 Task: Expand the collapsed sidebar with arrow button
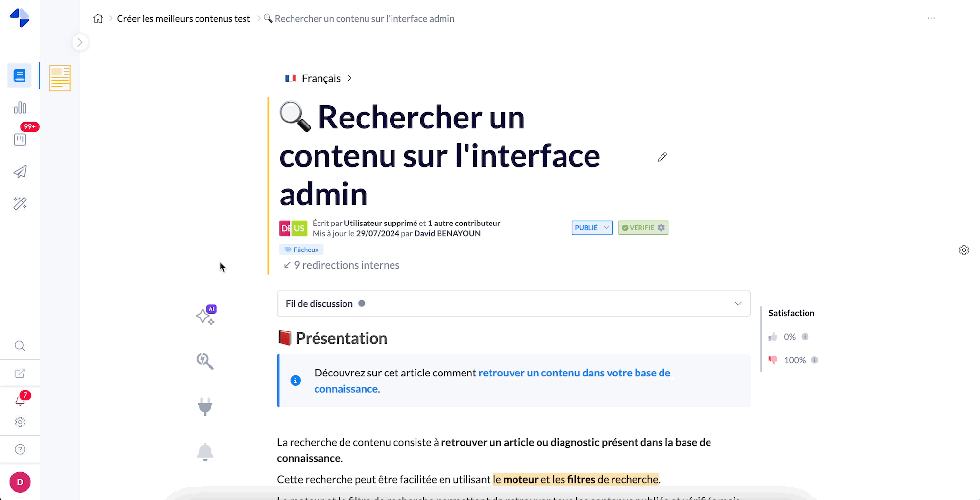pos(80,42)
